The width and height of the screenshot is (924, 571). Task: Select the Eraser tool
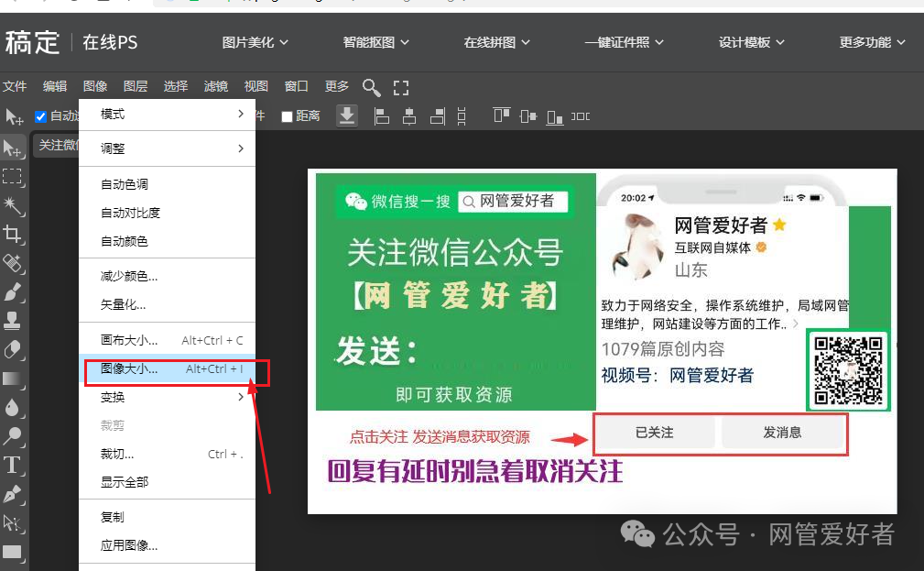[x=13, y=349]
